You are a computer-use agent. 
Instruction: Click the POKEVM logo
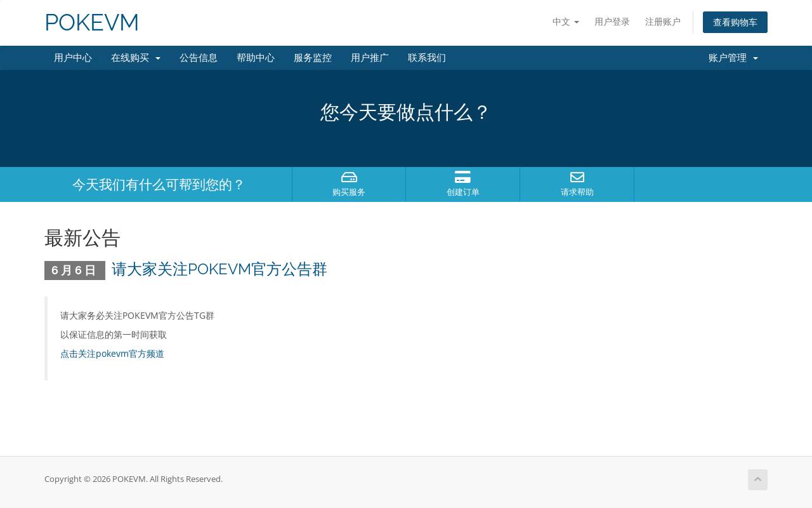click(x=91, y=23)
